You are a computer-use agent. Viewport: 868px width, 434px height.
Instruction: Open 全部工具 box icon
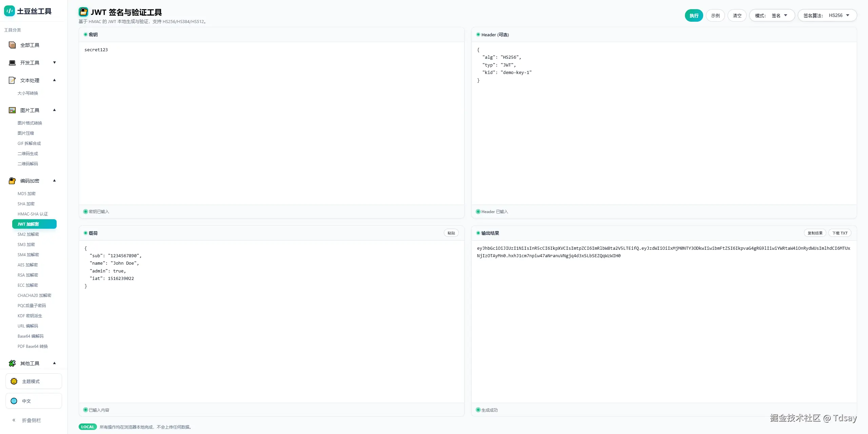point(12,45)
